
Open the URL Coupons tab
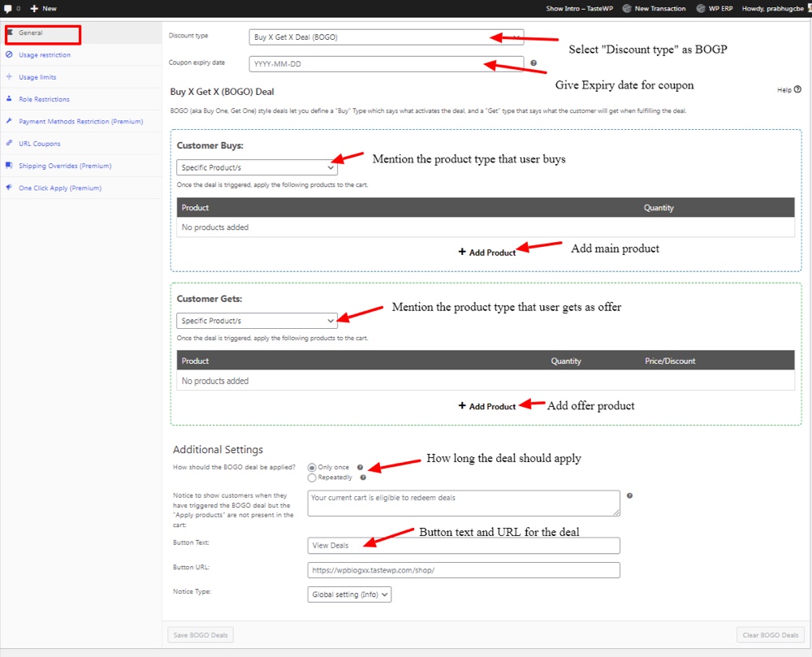[40, 144]
